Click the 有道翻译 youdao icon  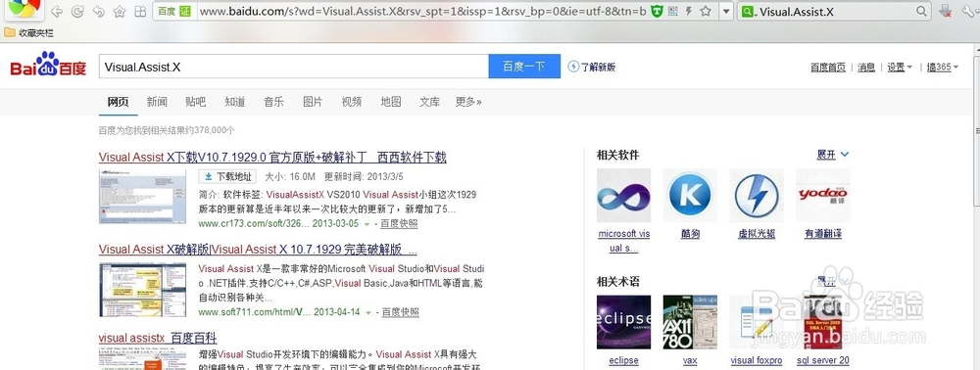[823, 196]
